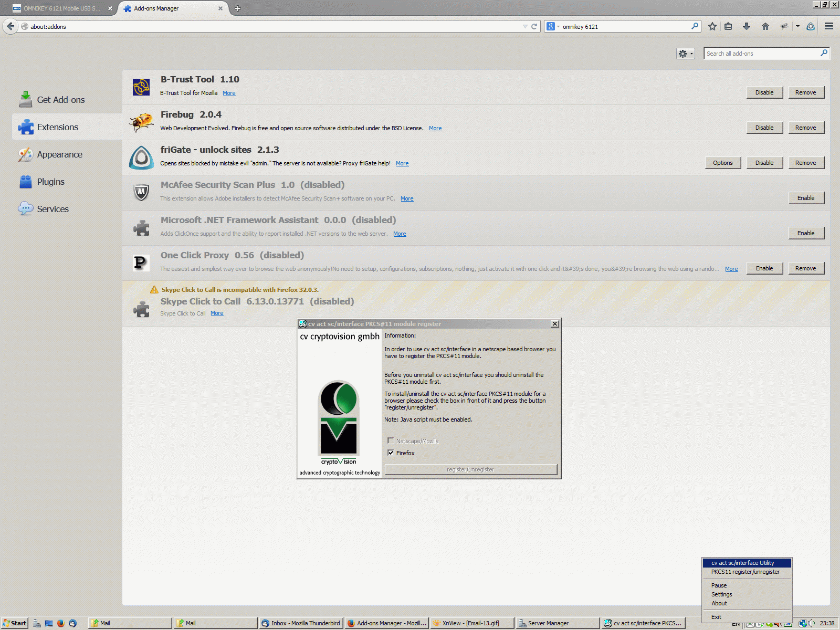Screen dimensions: 840x630
Task: Open the Server Manager quick launch icon
Action: [37, 623]
